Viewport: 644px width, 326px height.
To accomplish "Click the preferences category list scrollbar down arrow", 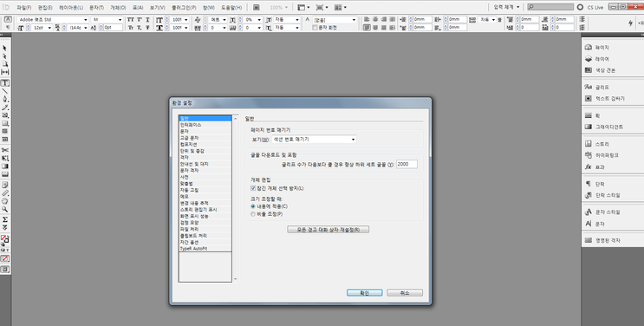I will 236,279.
